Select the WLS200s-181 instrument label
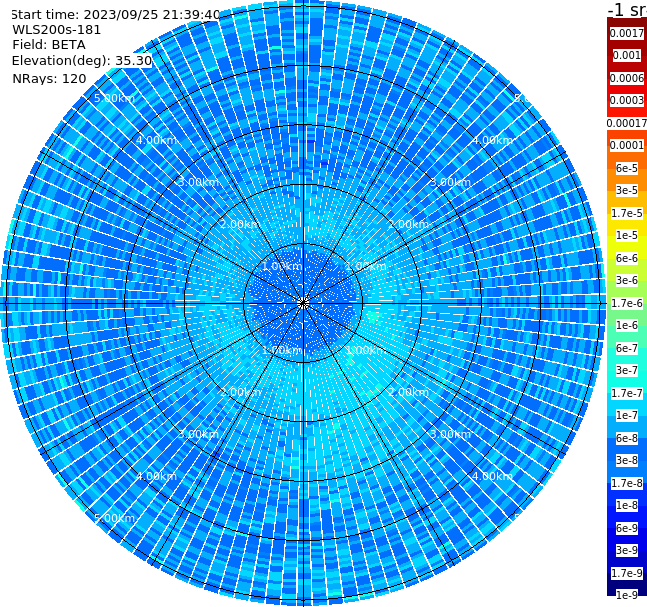 point(57,30)
